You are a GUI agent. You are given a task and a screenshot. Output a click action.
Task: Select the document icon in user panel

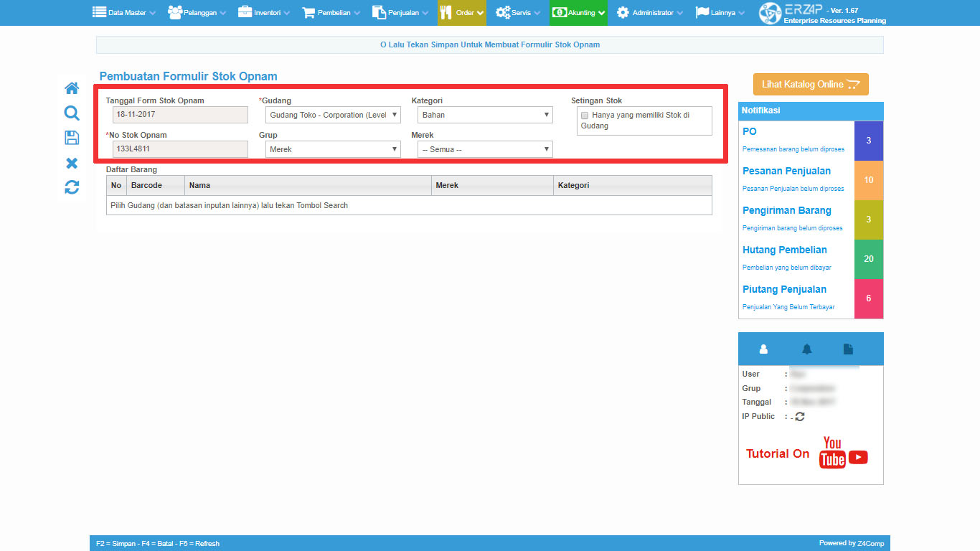[x=848, y=349]
